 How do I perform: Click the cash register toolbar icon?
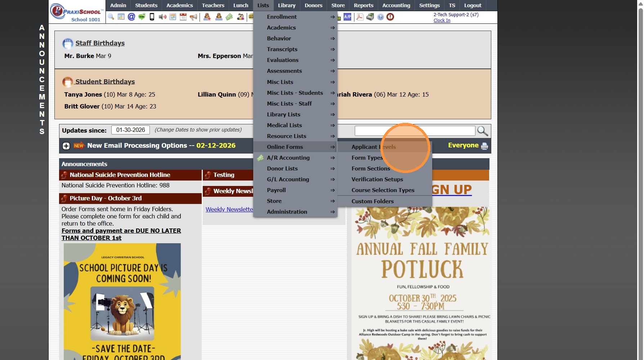pyautogui.click(x=370, y=17)
